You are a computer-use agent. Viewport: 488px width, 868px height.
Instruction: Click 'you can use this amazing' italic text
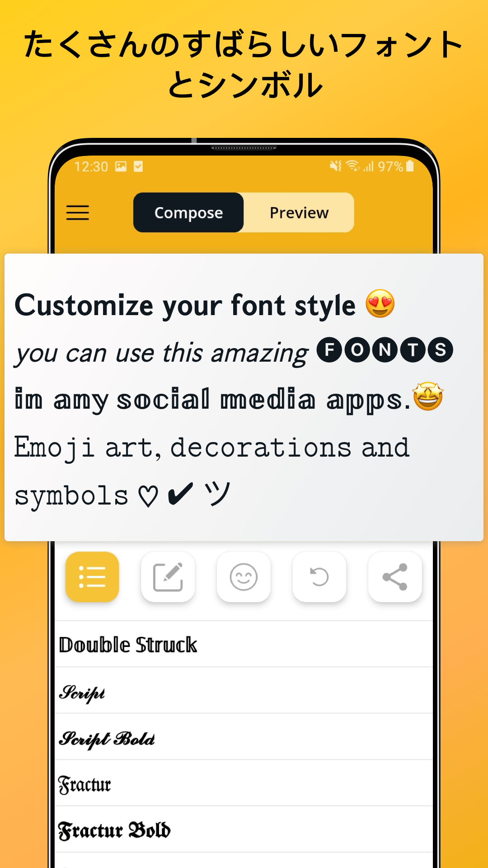coord(162,354)
